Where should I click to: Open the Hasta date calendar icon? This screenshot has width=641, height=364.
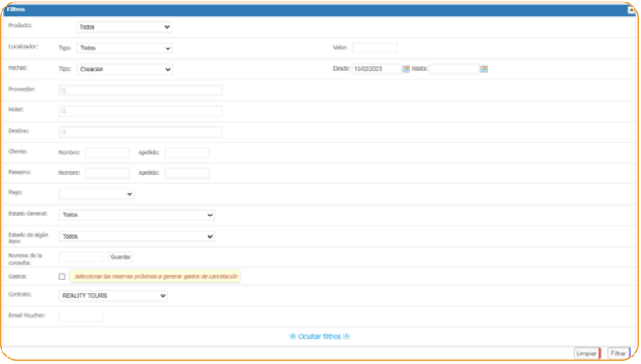coord(483,70)
